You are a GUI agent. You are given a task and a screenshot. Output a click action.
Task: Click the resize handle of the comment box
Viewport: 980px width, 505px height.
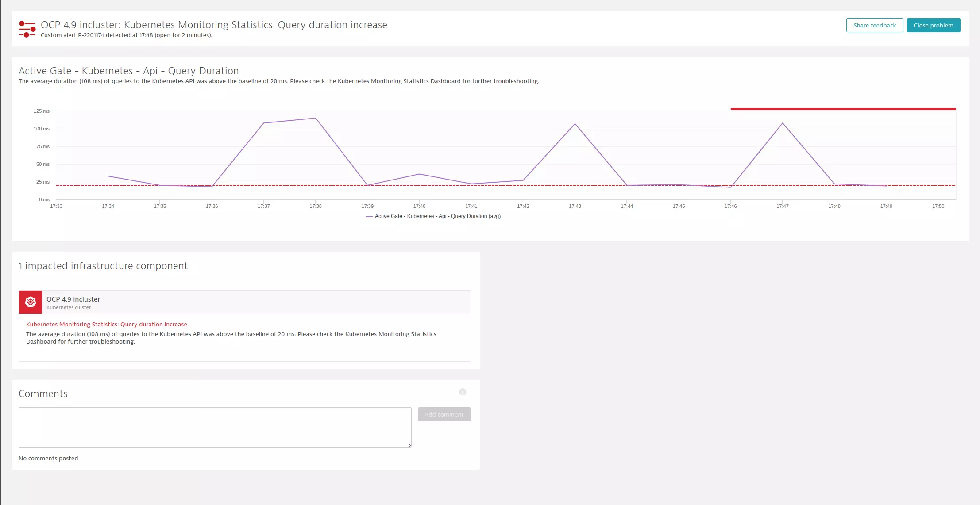[409, 444]
